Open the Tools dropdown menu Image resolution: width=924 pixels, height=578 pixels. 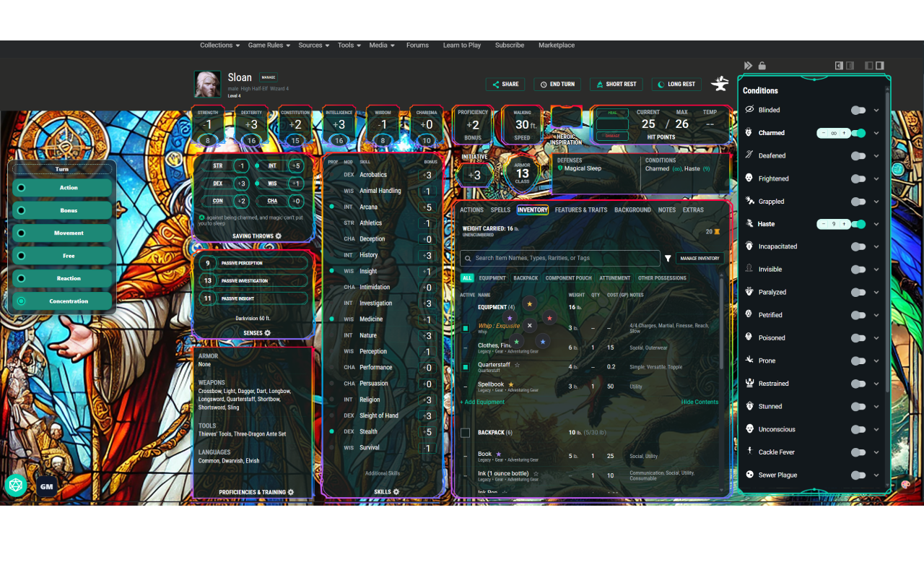(349, 45)
